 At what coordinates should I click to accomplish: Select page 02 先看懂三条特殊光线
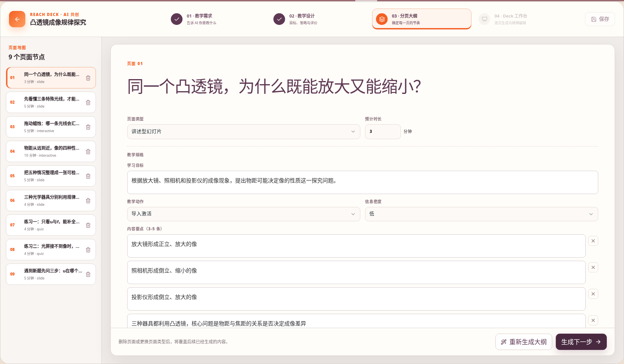51,102
